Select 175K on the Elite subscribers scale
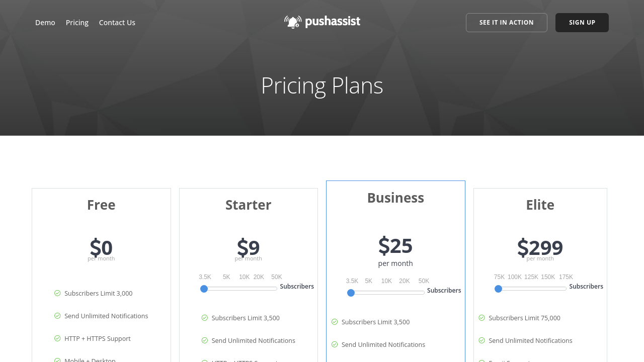Viewport: 644px width, 362px height. (x=566, y=277)
